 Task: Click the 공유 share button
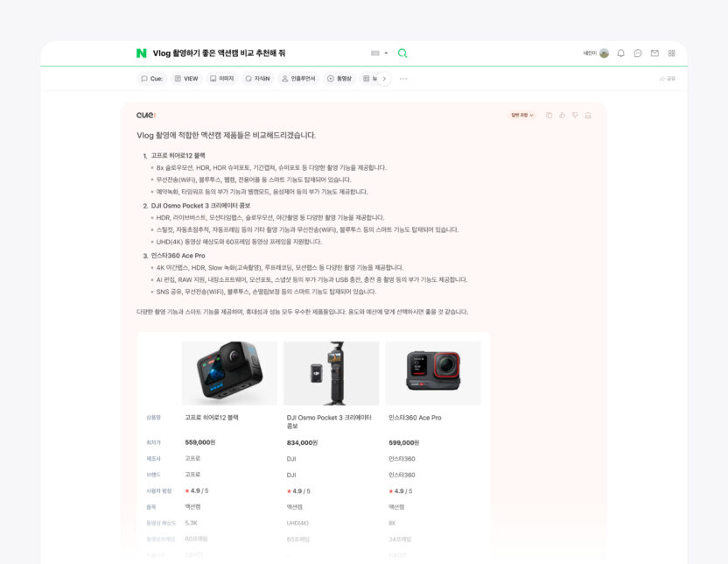[667, 79]
